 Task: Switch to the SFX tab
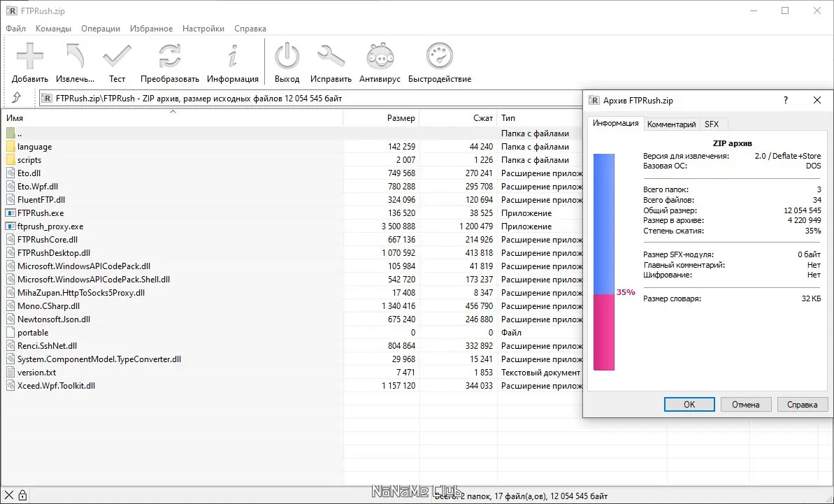pos(712,124)
